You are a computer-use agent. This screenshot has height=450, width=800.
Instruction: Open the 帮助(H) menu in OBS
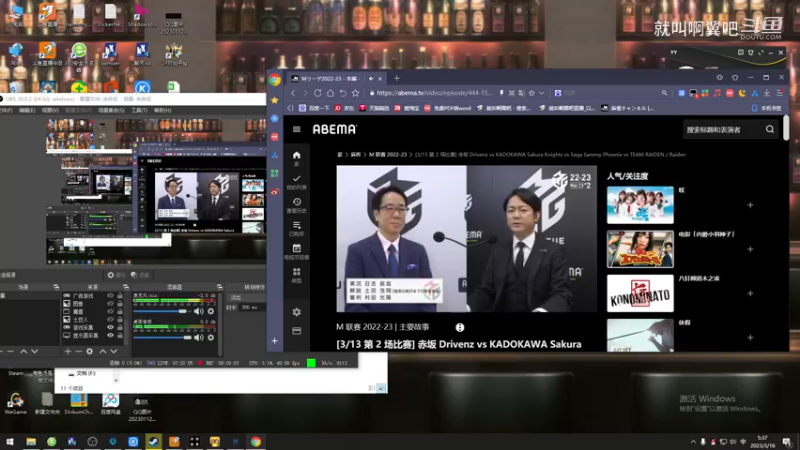(163, 110)
